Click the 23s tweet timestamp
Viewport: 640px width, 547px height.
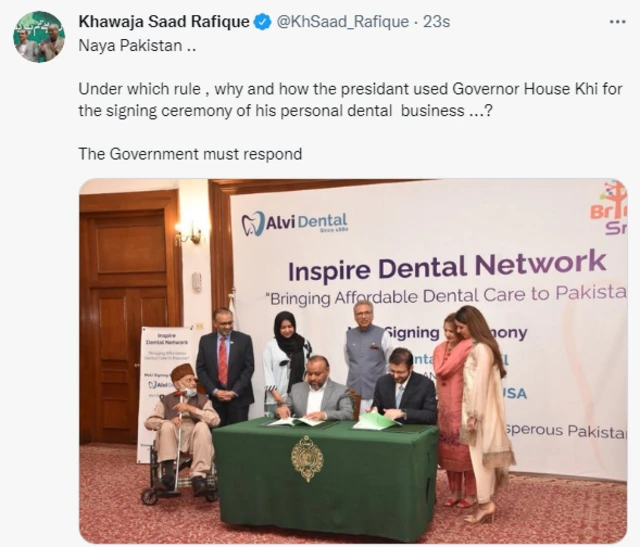point(436,22)
